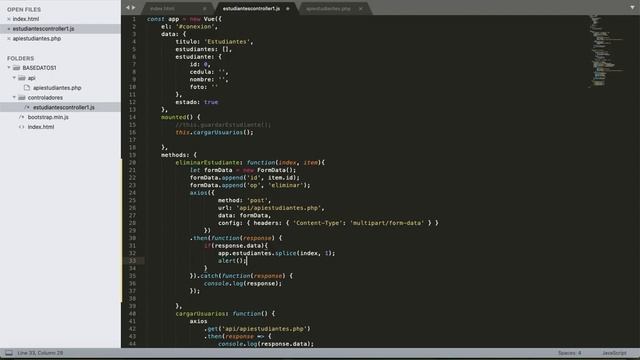Screen dimensions: 640x360
Task: Open estudiantescontroller1.js in the folder tree
Action: coord(64,107)
